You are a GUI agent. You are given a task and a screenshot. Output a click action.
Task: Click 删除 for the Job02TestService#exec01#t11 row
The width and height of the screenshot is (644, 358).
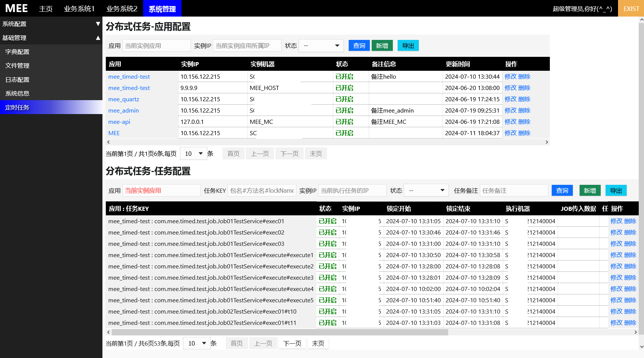[x=630, y=323]
